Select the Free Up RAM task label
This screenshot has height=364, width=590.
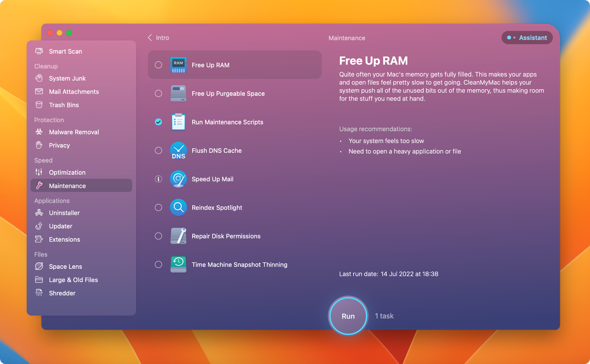point(211,65)
